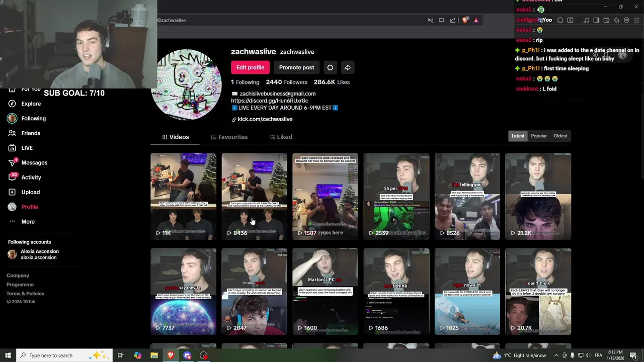The image size is (644, 362).
Task: Click the Brave Shields lion icon
Action: click(x=465, y=20)
